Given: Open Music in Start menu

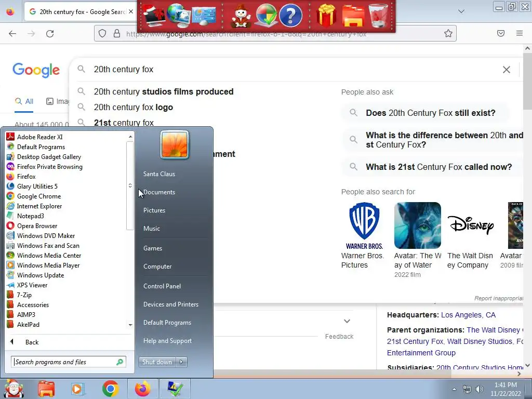Looking at the screenshot, I should (x=152, y=229).
